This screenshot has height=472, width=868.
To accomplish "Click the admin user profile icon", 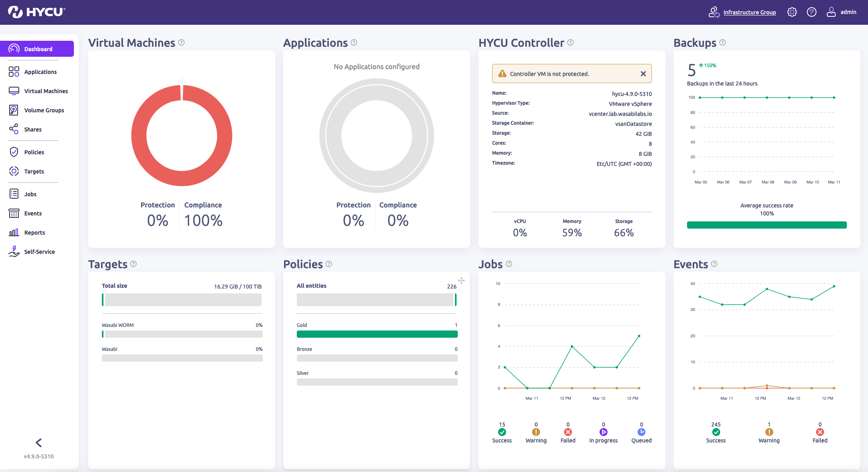I will tap(831, 12).
